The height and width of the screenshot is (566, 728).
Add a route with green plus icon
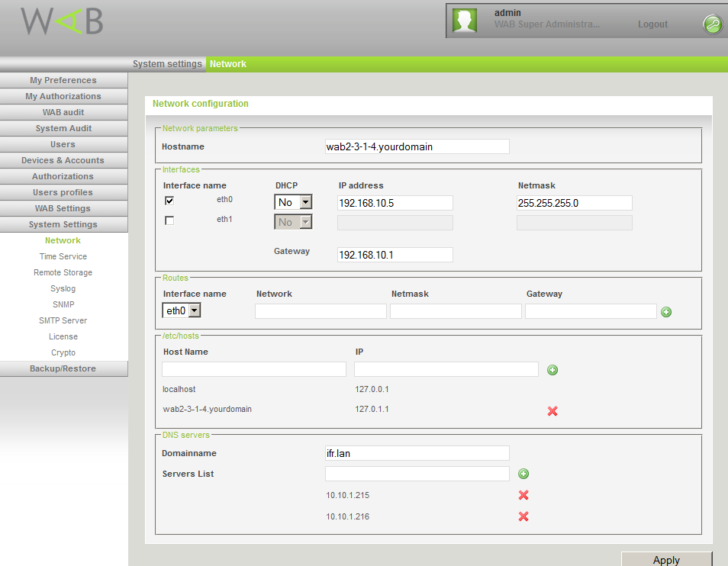pos(666,312)
